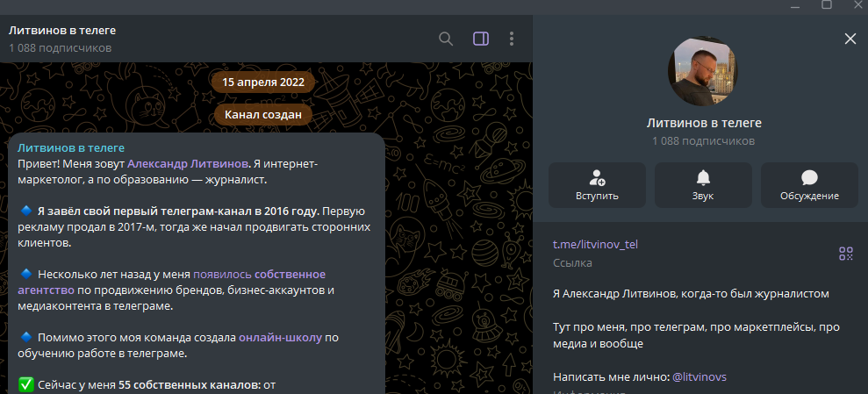Open search in channel chat

coord(446,39)
